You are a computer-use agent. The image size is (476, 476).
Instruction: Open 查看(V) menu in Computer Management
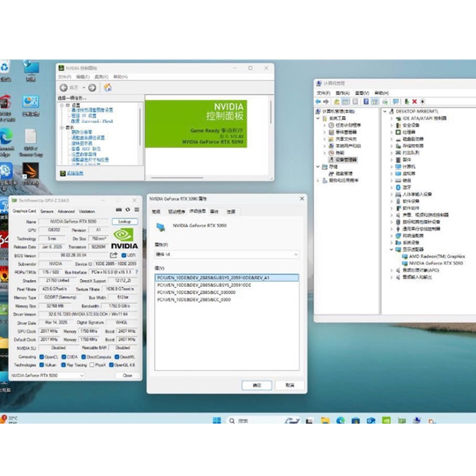362,93
